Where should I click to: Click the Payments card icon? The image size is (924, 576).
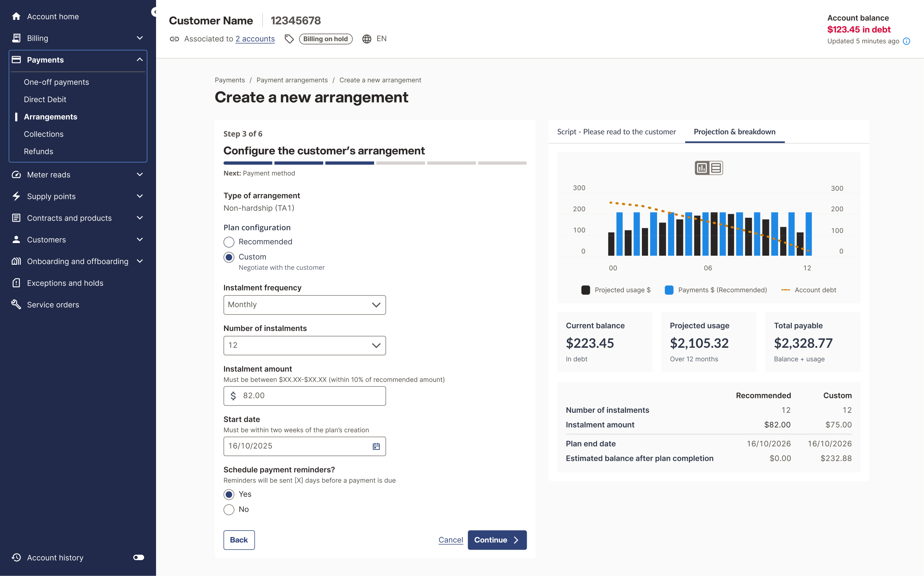point(16,60)
